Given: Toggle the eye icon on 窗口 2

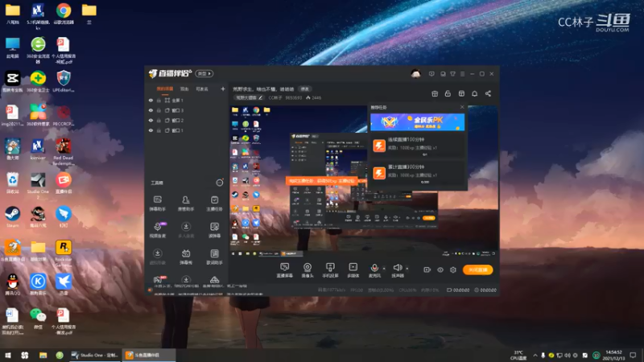Looking at the screenshot, I should (x=151, y=120).
